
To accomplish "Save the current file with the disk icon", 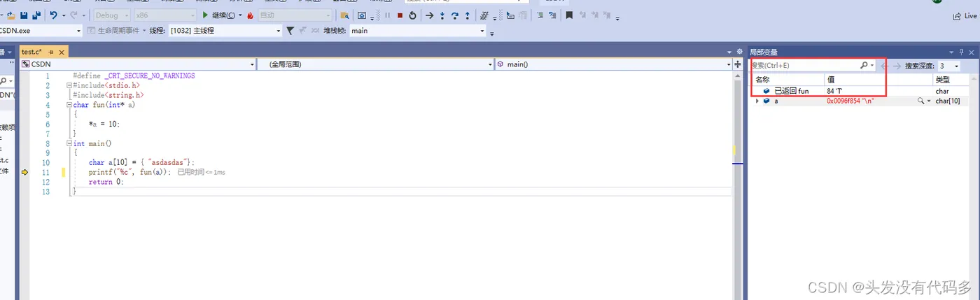I will 24,15.
